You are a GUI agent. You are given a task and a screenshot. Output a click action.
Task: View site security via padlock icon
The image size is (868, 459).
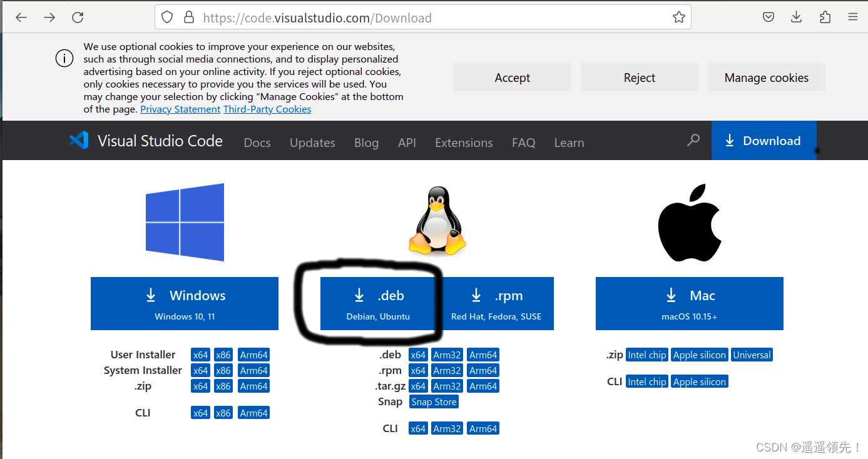[x=189, y=18]
